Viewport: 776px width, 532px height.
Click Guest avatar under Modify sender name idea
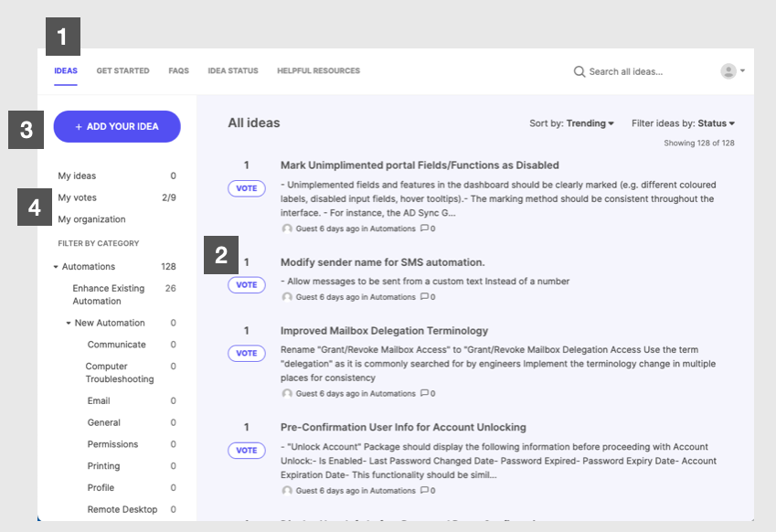(x=287, y=297)
